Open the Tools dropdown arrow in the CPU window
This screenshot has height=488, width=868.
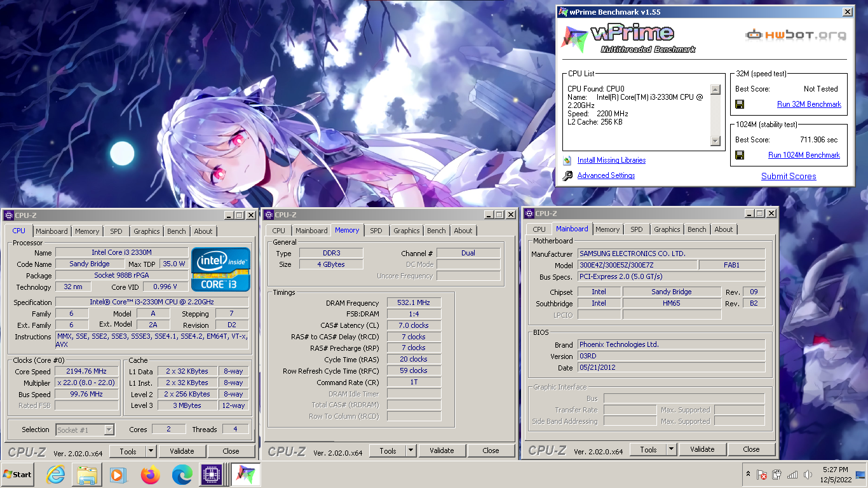(151, 451)
